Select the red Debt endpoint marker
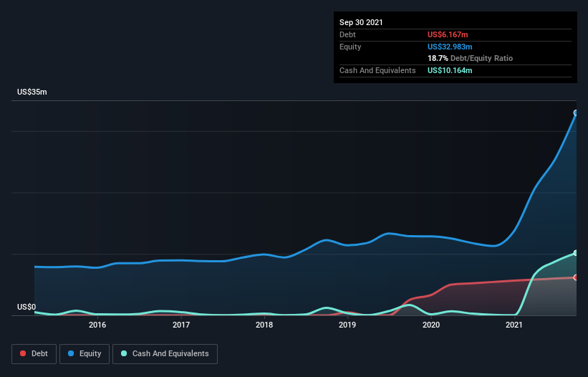This screenshot has height=377, width=588. (576, 277)
